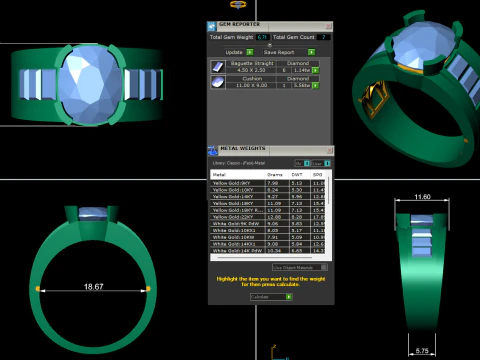
Task: Click the Total Gem Weight value field
Action: [262, 37]
